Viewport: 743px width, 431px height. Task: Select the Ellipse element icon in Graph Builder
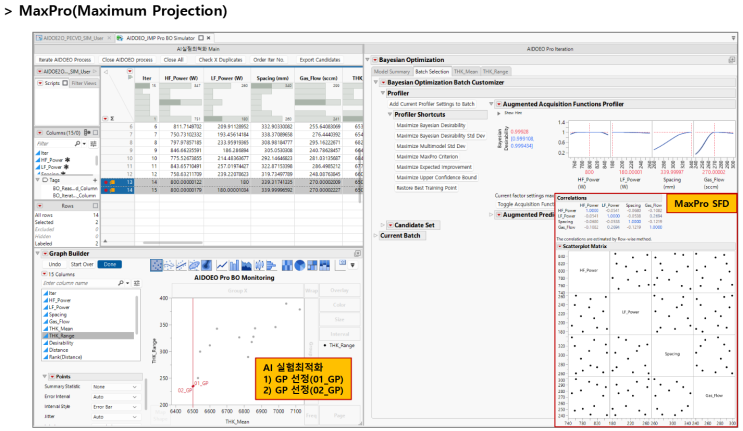tap(194, 265)
